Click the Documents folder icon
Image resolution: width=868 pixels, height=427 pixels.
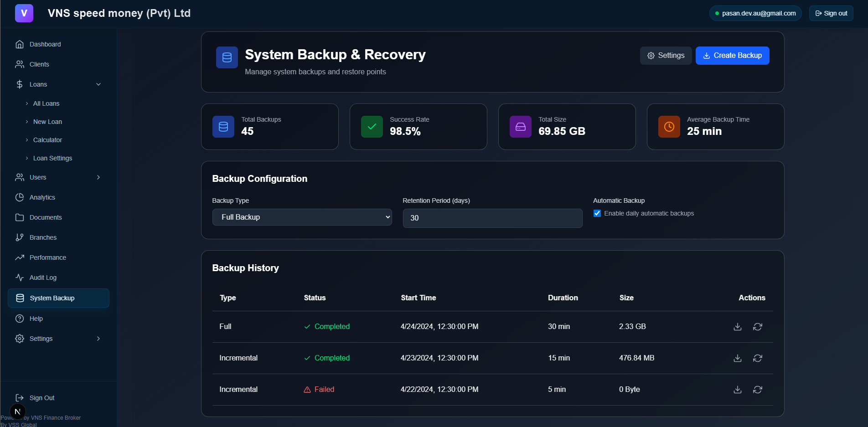(20, 217)
